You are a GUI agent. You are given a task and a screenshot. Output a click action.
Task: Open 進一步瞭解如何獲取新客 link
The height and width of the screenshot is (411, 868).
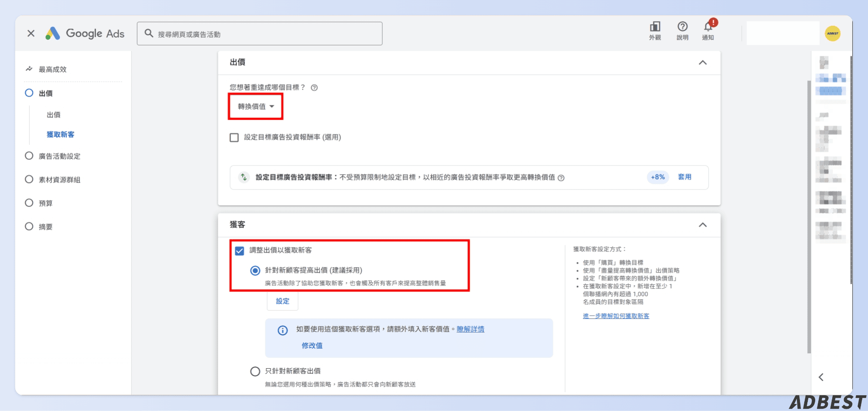[x=616, y=316]
